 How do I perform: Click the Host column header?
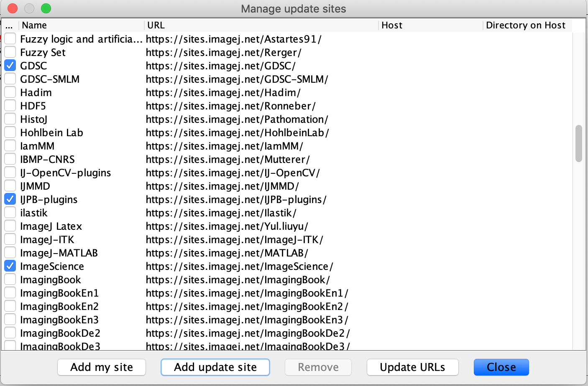(x=431, y=25)
